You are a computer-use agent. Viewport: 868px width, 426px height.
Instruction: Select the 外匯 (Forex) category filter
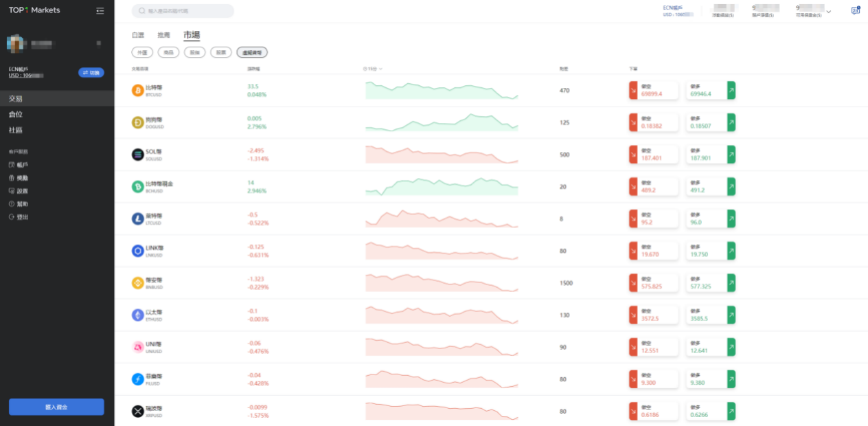click(x=141, y=52)
